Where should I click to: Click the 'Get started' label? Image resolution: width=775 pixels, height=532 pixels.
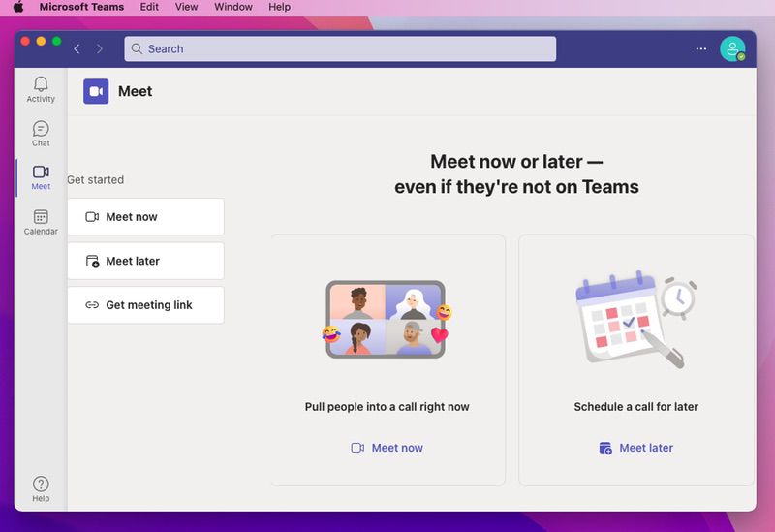pyautogui.click(x=95, y=179)
